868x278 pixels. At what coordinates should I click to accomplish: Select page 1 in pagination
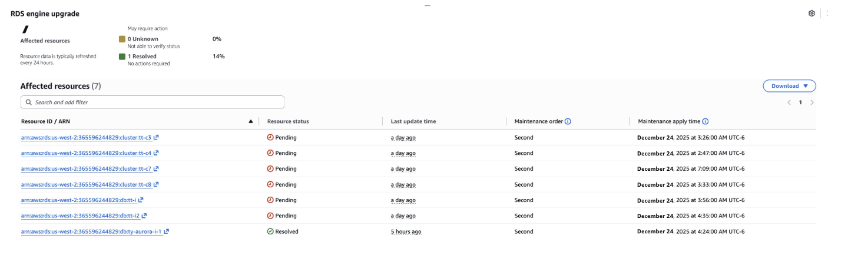pyautogui.click(x=800, y=102)
